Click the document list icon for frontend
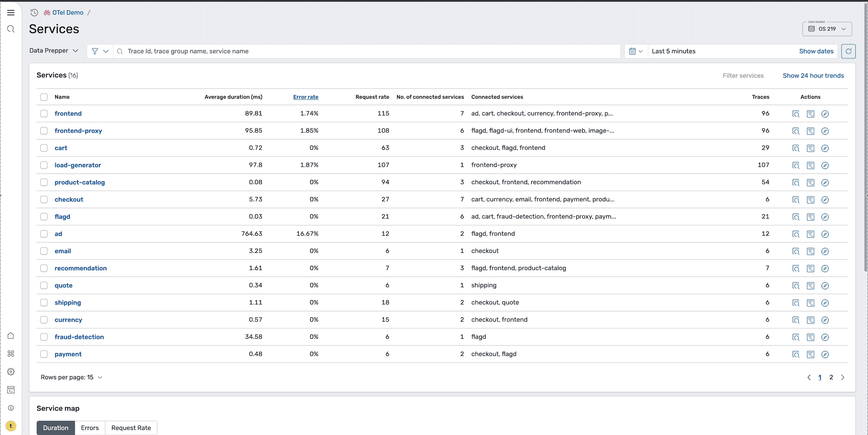This screenshot has height=435, width=868. coord(811,114)
